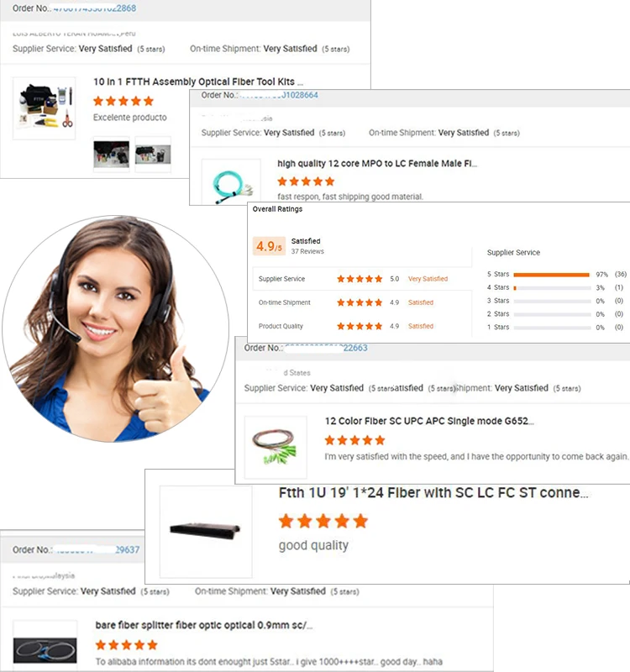View second review photo under Excelente producto
630x672 pixels.
click(x=153, y=155)
